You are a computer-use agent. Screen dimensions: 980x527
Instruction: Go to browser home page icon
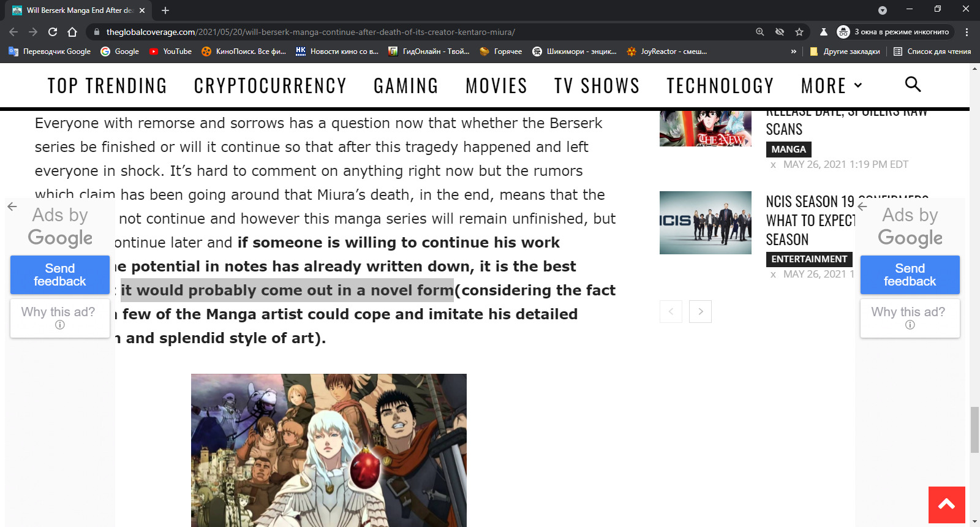tap(72, 32)
